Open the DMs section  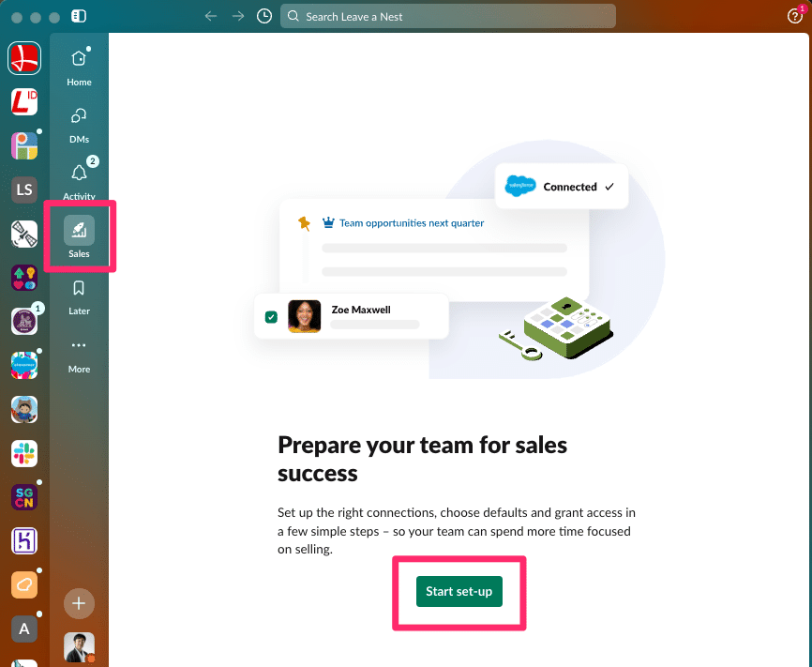pos(79,125)
